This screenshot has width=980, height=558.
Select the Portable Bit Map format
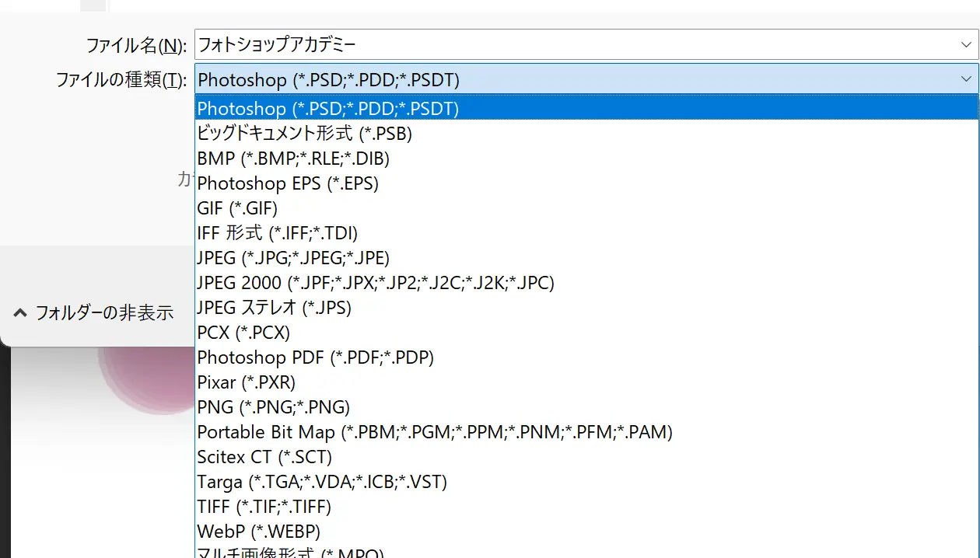click(x=586, y=431)
